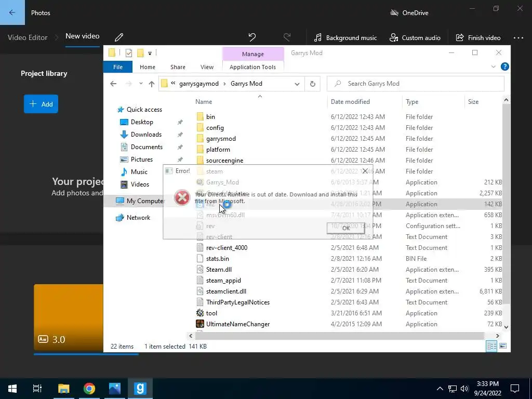Undo last action in Video Editor
Viewport: 532px width, 399px height.
coord(252,37)
